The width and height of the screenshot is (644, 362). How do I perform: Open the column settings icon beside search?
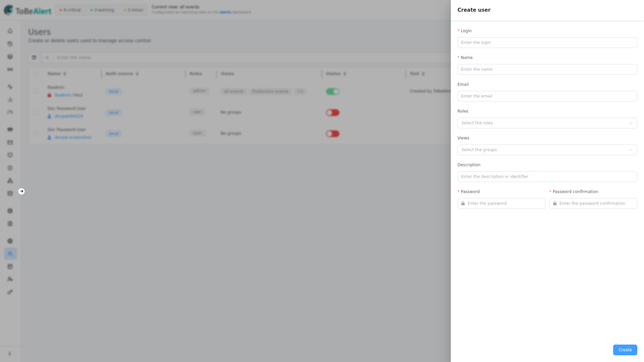(x=34, y=58)
